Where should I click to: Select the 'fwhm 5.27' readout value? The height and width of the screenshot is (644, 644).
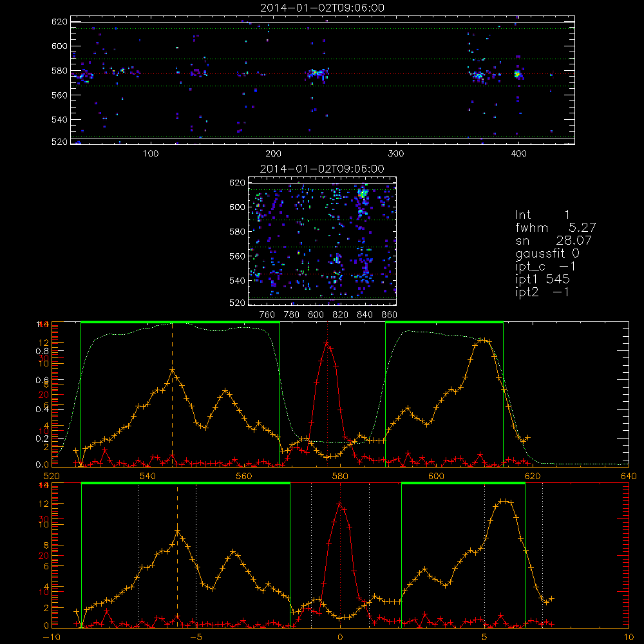coord(582,227)
